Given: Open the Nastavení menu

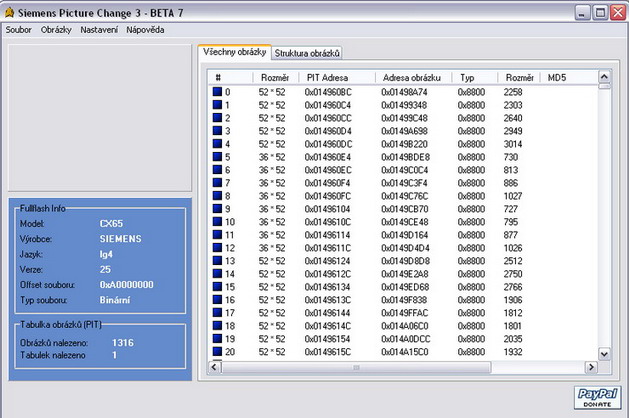Looking at the screenshot, I should [x=99, y=30].
